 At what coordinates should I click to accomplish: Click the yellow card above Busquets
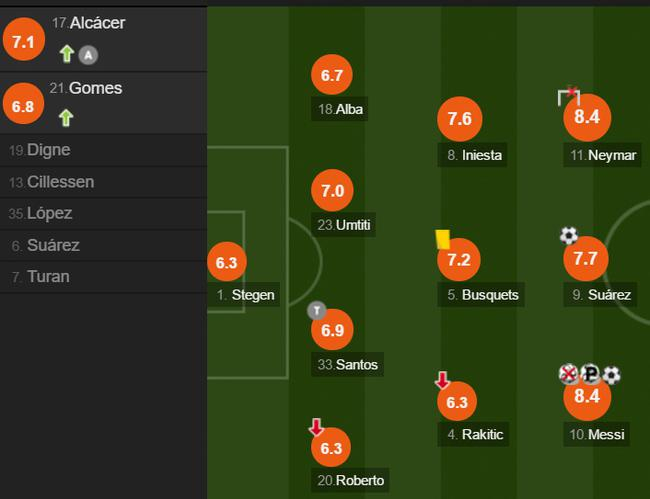pos(443,238)
